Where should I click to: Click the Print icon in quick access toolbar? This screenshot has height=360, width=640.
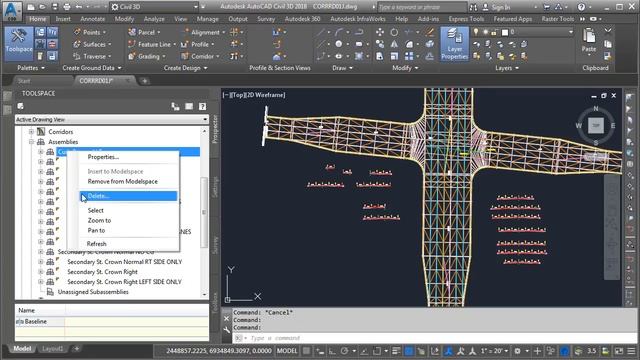[67, 7]
